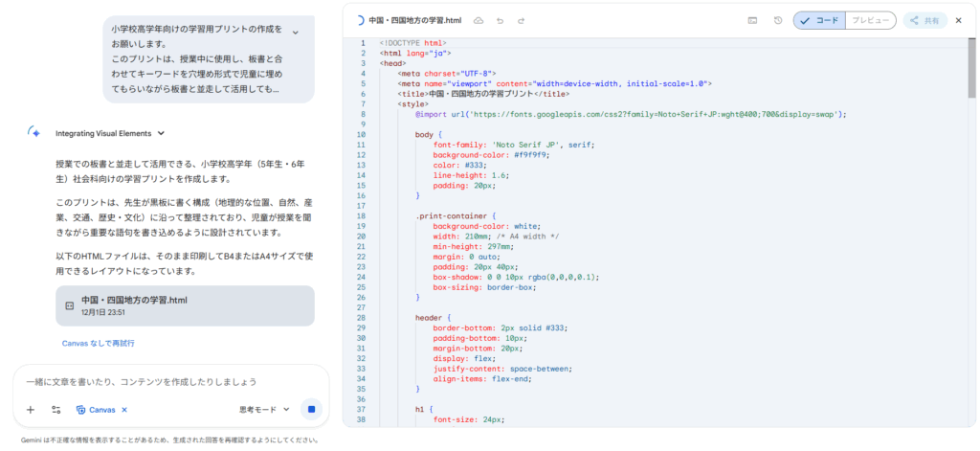The image size is (980, 451).
Task: Click the prompt text input field
Action: coord(163,381)
